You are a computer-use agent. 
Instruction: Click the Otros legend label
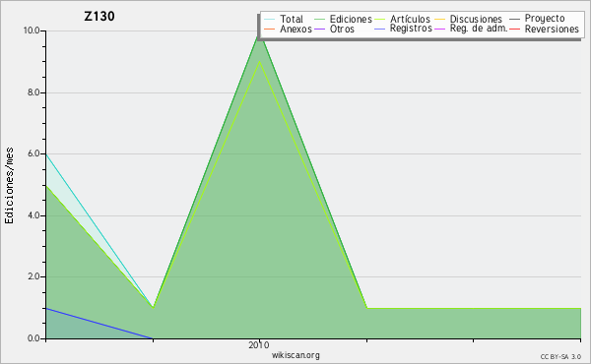coord(342,29)
